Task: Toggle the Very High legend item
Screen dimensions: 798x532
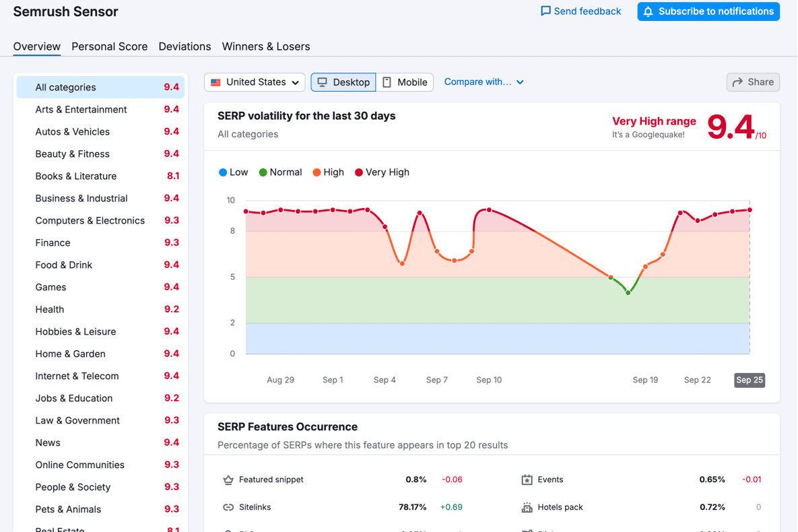Action: coord(382,172)
